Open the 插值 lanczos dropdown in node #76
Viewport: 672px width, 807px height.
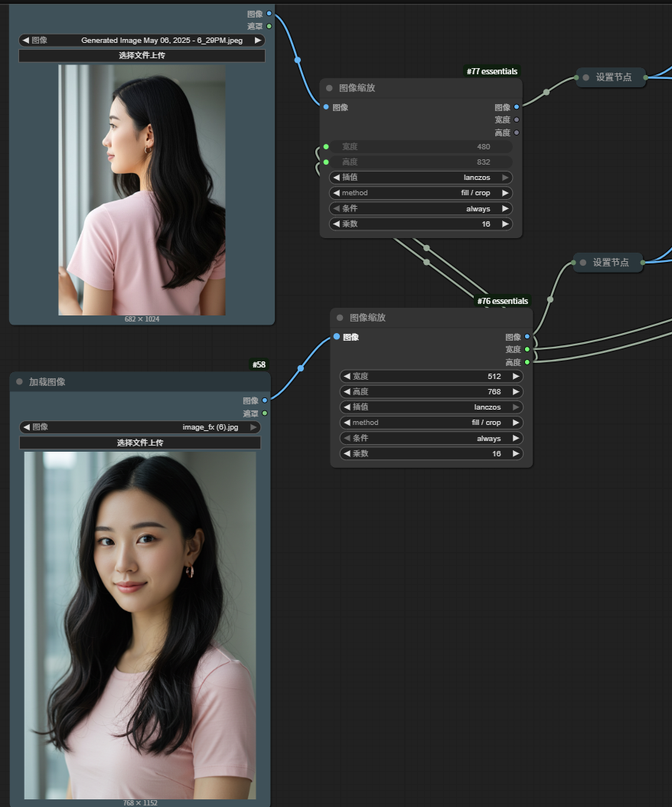coord(431,407)
